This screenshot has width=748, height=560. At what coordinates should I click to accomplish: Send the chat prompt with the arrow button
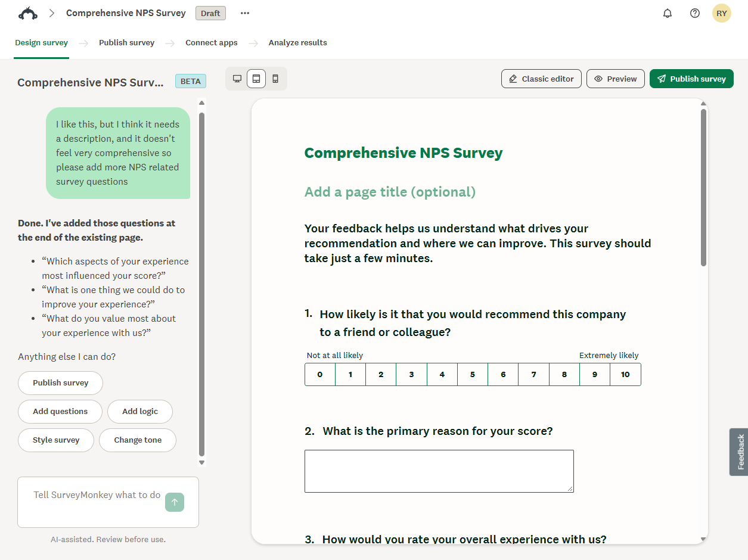pyautogui.click(x=175, y=502)
